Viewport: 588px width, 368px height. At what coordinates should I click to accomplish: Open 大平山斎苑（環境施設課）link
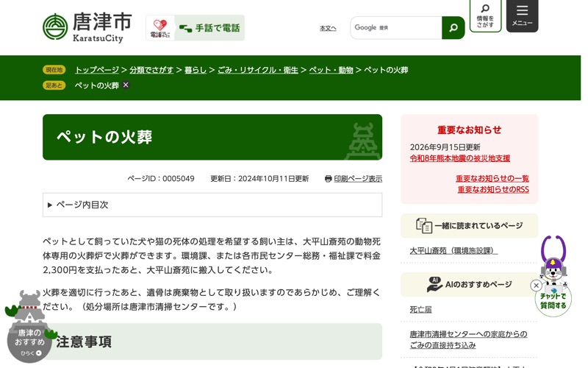(453, 250)
